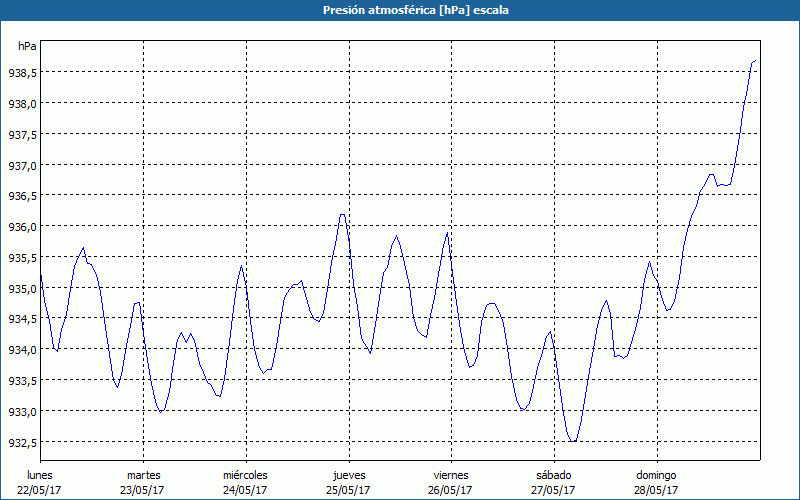Click the date label 28/05/17
The height and width of the screenshot is (500, 800).
click(x=656, y=490)
